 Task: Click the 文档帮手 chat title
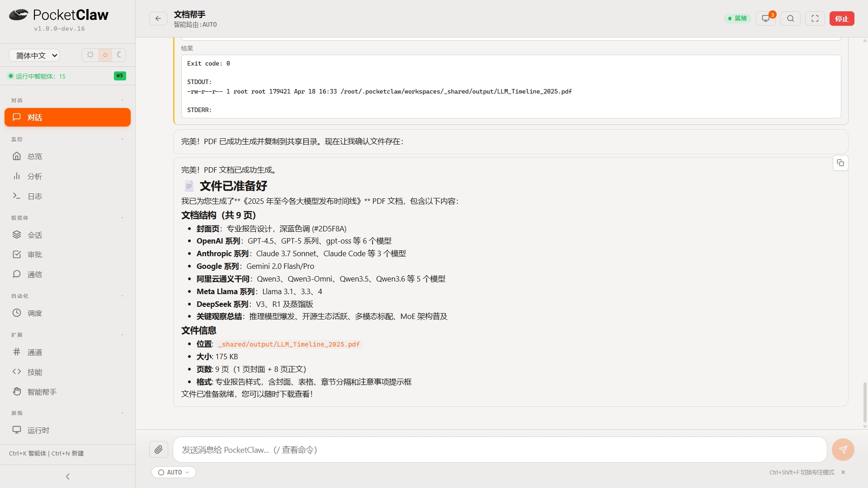(190, 14)
